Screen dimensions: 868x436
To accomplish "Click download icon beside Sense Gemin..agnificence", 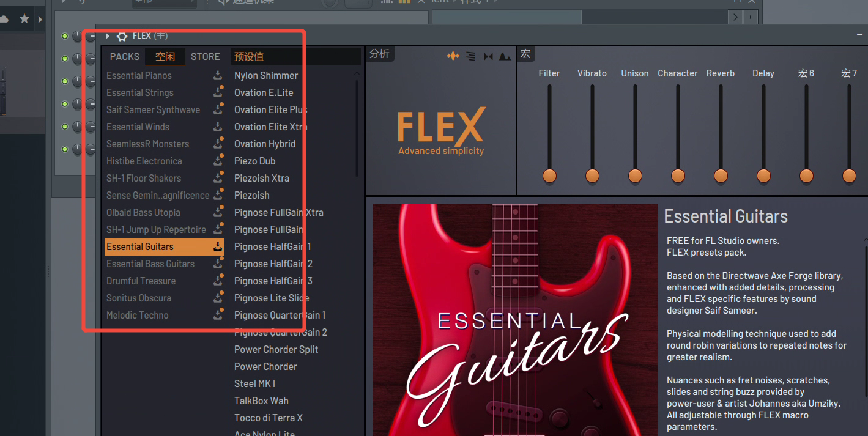I will [x=217, y=196].
